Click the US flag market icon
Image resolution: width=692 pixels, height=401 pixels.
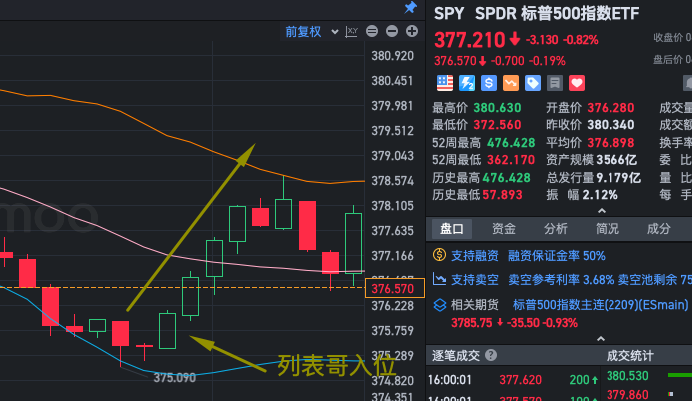pyautogui.click(x=445, y=83)
